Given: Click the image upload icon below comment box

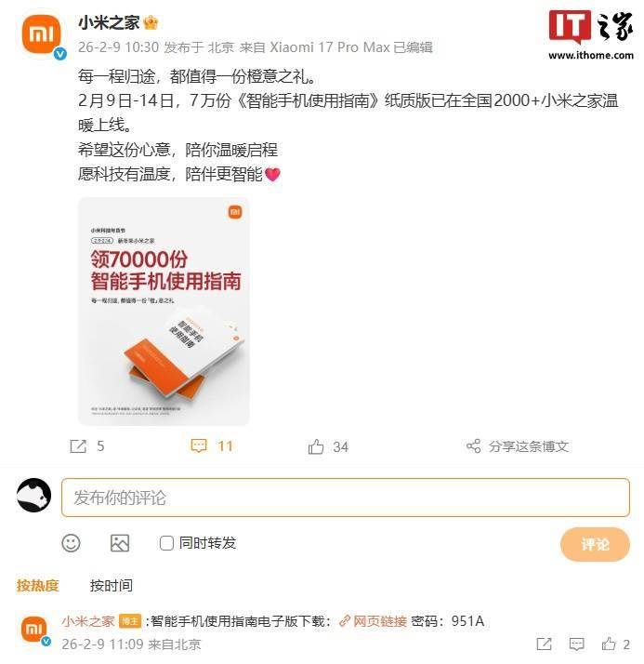Looking at the screenshot, I should pyautogui.click(x=120, y=543).
